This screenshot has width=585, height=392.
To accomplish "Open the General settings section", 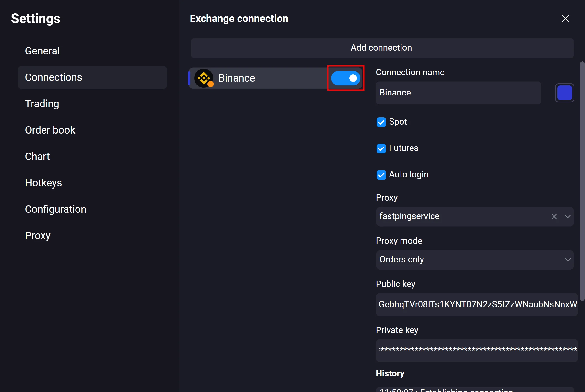I will pyautogui.click(x=42, y=51).
